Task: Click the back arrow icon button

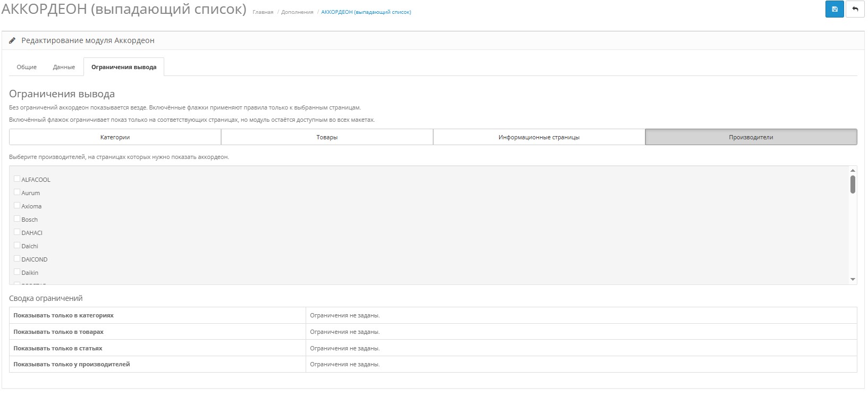Action: [x=855, y=9]
